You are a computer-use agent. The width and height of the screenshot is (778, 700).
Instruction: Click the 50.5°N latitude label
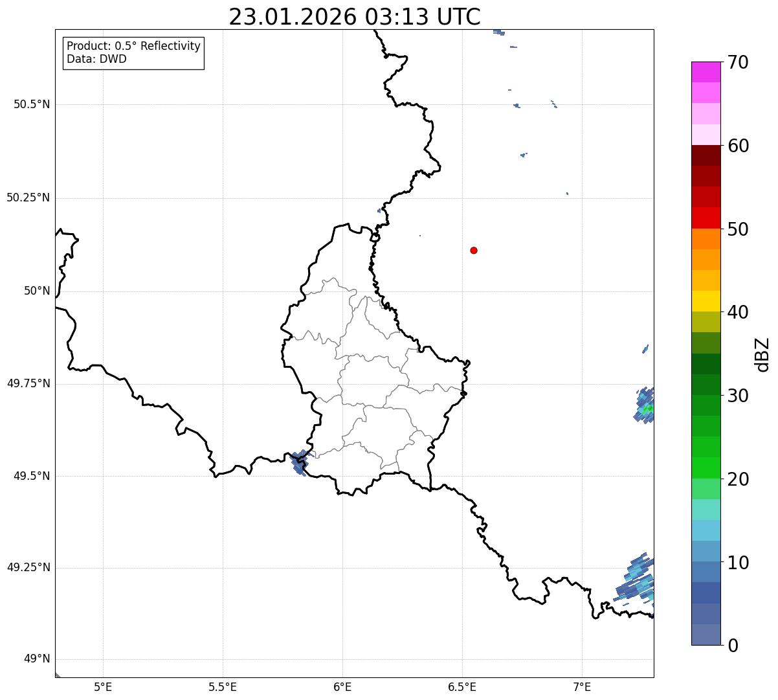tap(32, 104)
